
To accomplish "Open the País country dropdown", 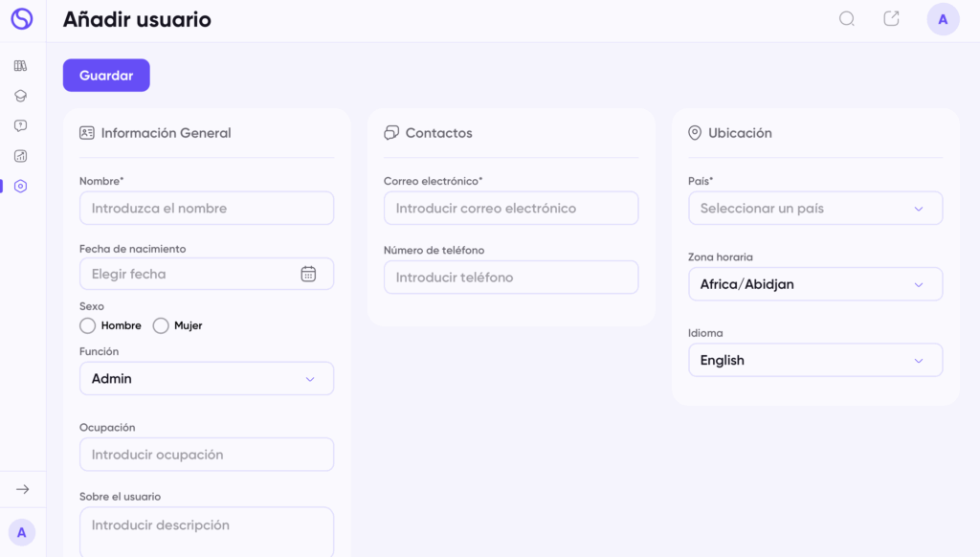I will 815,209.
